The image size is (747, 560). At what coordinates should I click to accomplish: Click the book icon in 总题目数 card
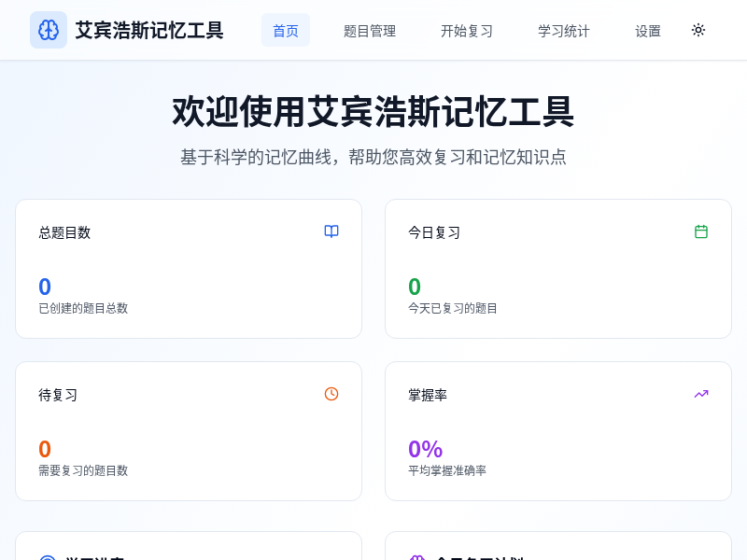pos(331,231)
